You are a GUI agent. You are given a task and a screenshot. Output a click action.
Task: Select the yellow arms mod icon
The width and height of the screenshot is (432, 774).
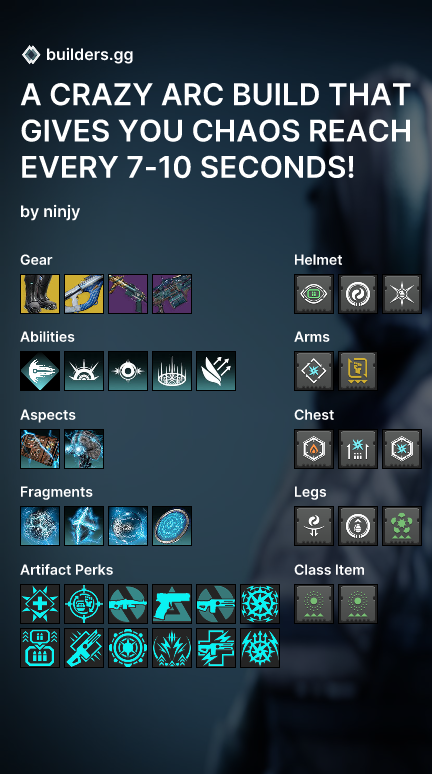(x=358, y=371)
